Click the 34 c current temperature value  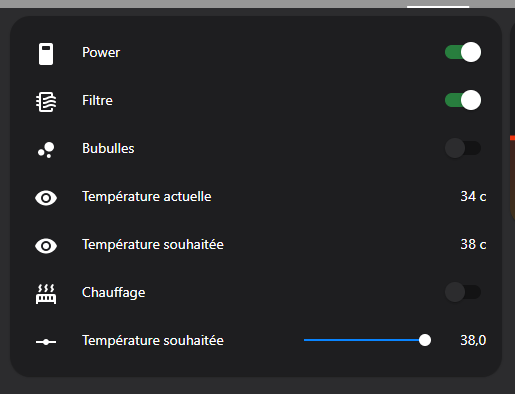pos(473,196)
